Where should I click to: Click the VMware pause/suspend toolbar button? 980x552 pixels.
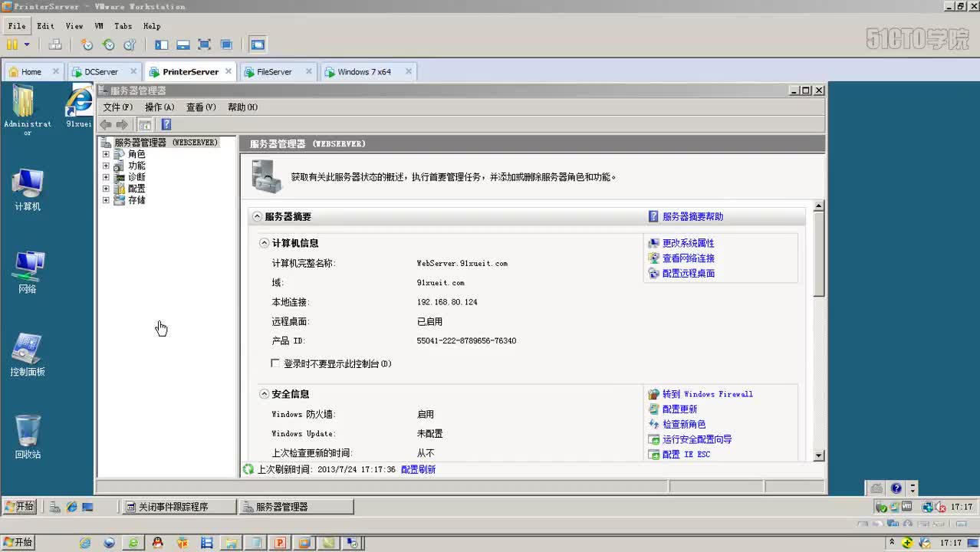pos(12,44)
